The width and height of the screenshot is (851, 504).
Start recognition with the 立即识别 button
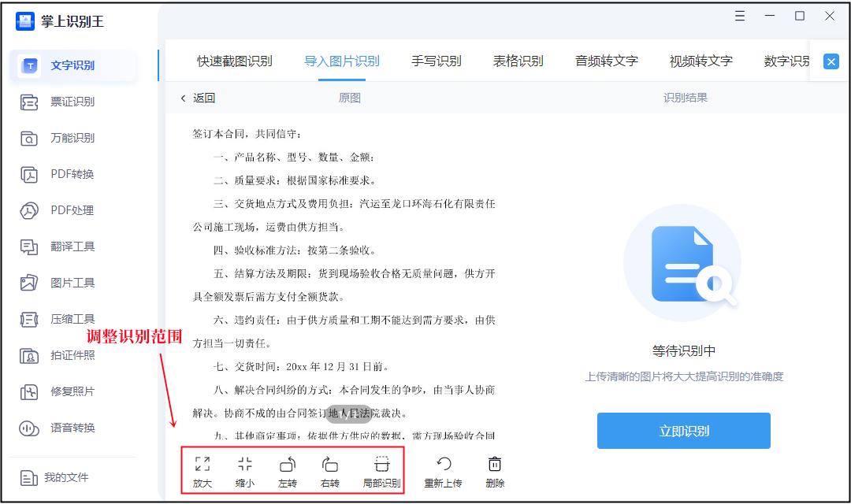click(x=683, y=431)
